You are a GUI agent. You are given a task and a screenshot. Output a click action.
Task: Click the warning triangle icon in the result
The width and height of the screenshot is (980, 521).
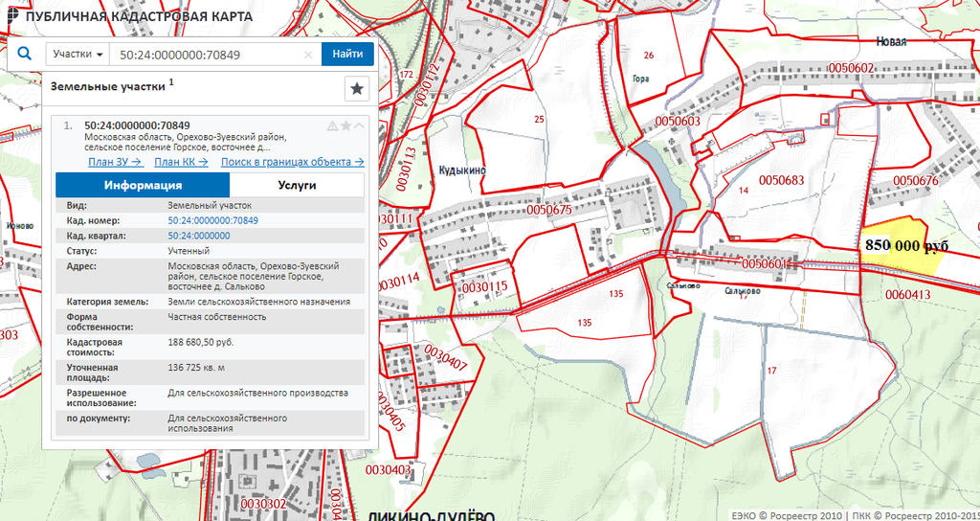click(x=332, y=125)
